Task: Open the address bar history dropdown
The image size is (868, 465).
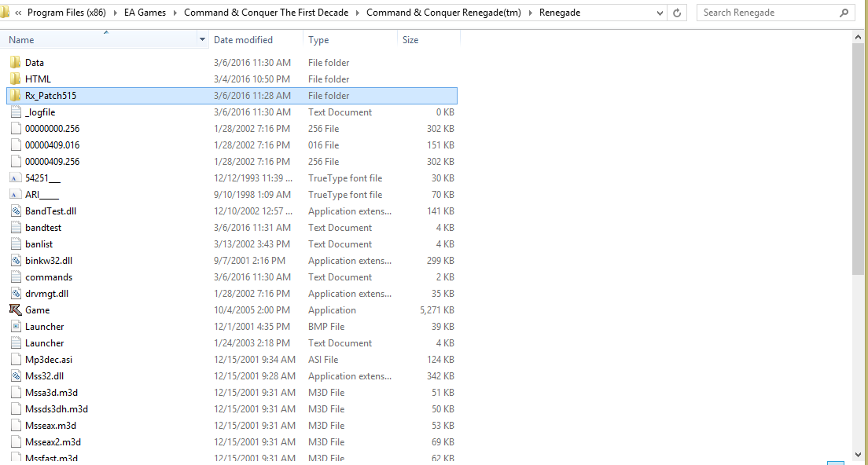Action: point(660,13)
